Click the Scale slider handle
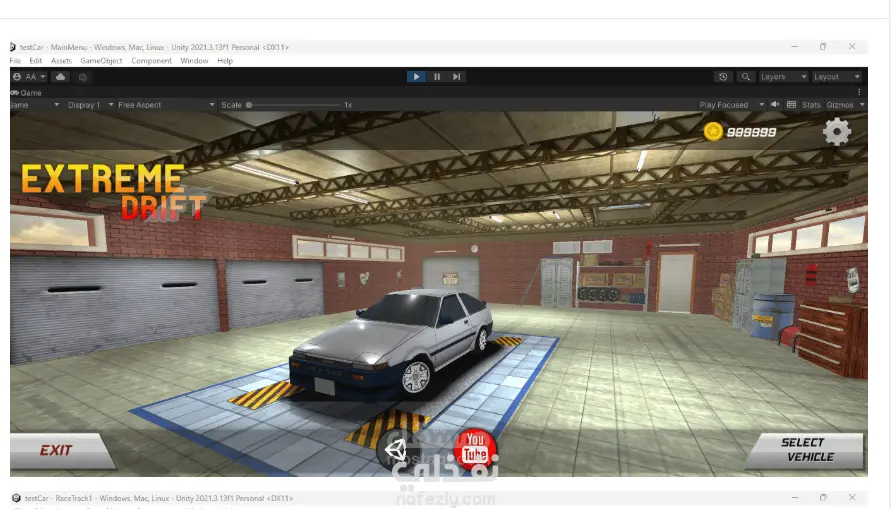 click(249, 105)
